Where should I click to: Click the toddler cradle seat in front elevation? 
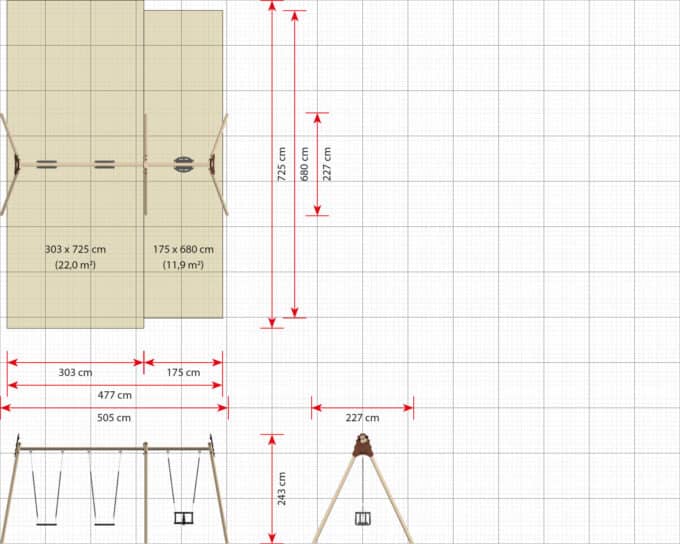click(183, 517)
